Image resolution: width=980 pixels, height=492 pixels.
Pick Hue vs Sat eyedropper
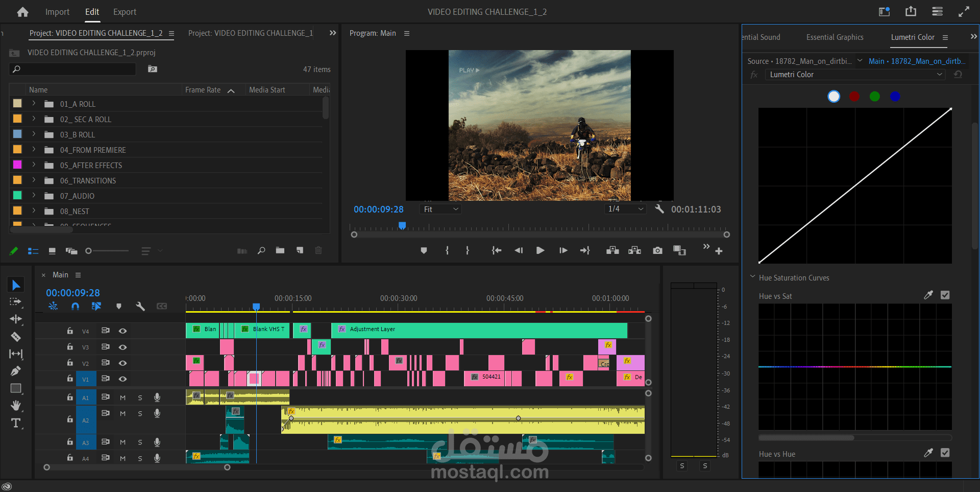tap(928, 295)
